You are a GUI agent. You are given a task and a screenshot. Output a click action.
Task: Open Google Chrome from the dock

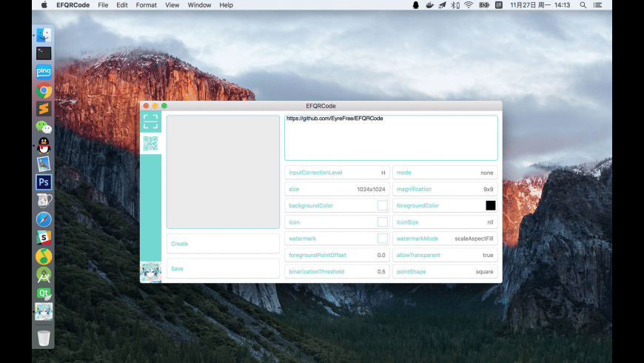tap(44, 90)
